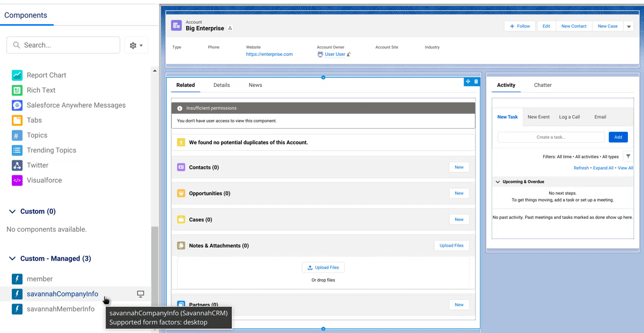This screenshot has width=644, height=333.
Task: Click the New Contact button
Action: point(574,26)
